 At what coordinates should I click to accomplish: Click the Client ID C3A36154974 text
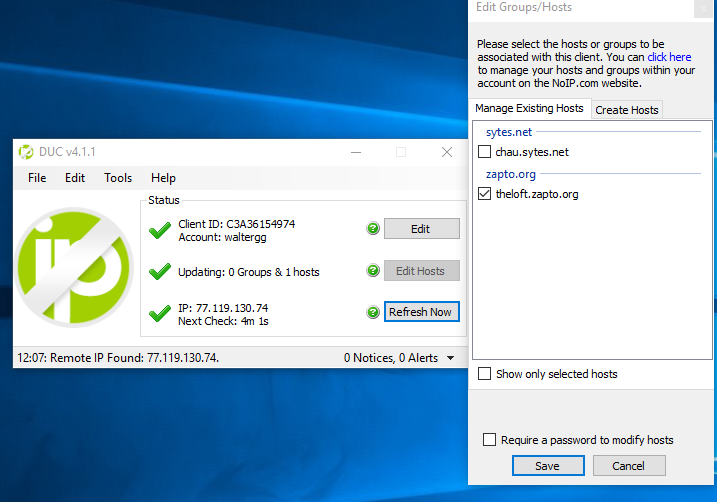point(236,224)
